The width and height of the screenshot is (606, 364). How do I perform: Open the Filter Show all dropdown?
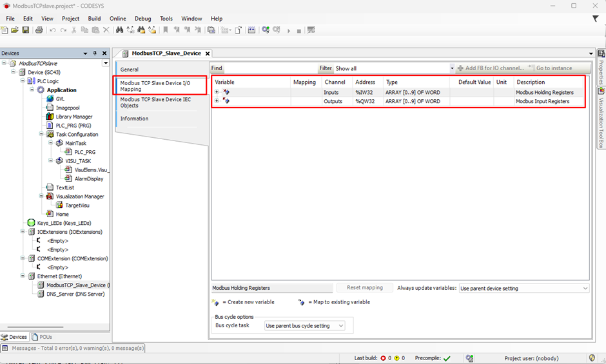pos(452,68)
